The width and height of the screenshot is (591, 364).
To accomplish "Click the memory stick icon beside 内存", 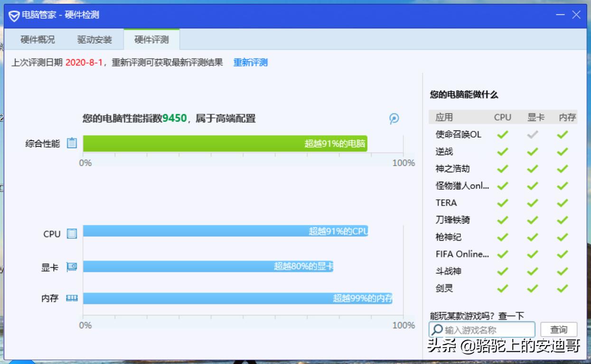I will (x=72, y=298).
